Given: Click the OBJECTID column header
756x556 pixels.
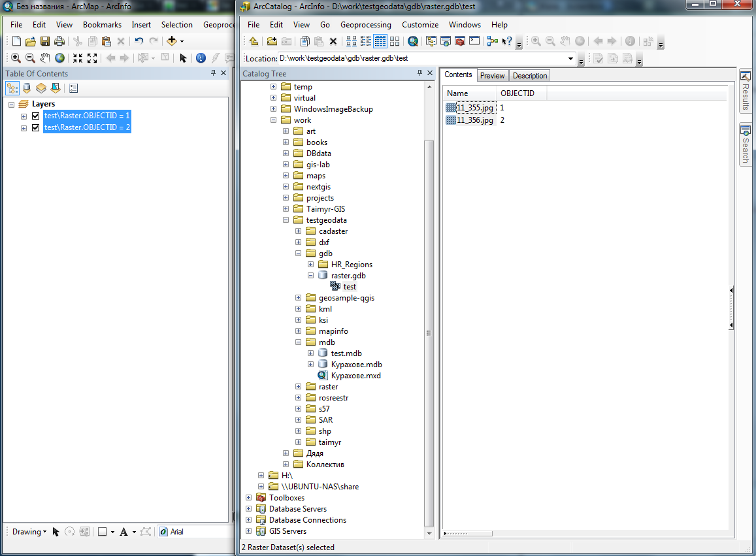Looking at the screenshot, I should pos(518,93).
